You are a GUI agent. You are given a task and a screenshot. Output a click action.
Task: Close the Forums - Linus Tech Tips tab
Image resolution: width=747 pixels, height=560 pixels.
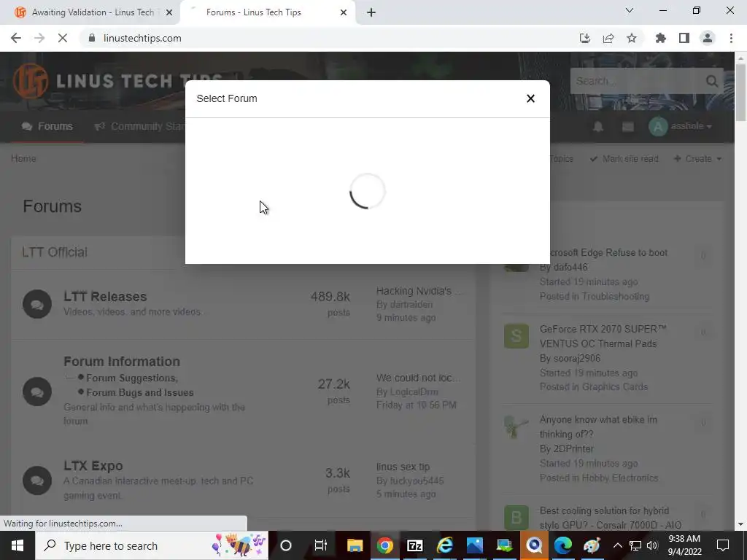[344, 12]
